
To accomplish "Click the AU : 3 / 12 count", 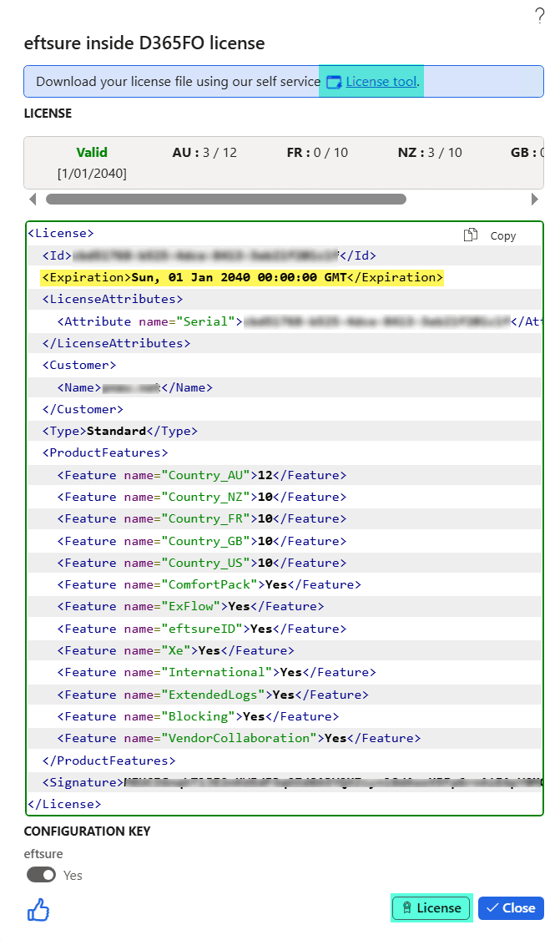I will point(204,152).
